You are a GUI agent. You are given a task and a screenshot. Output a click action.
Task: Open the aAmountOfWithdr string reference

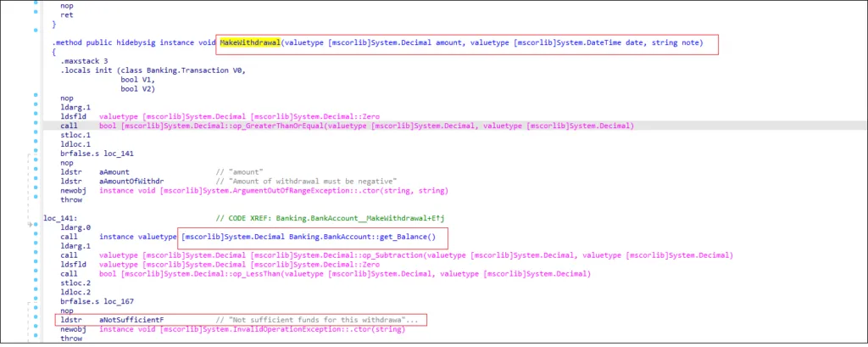click(131, 182)
